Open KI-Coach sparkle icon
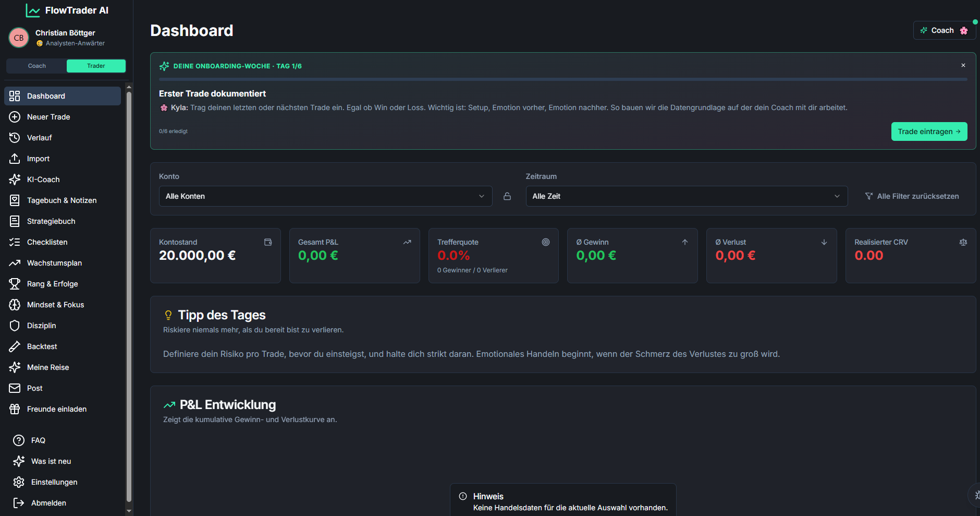 tap(15, 179)
